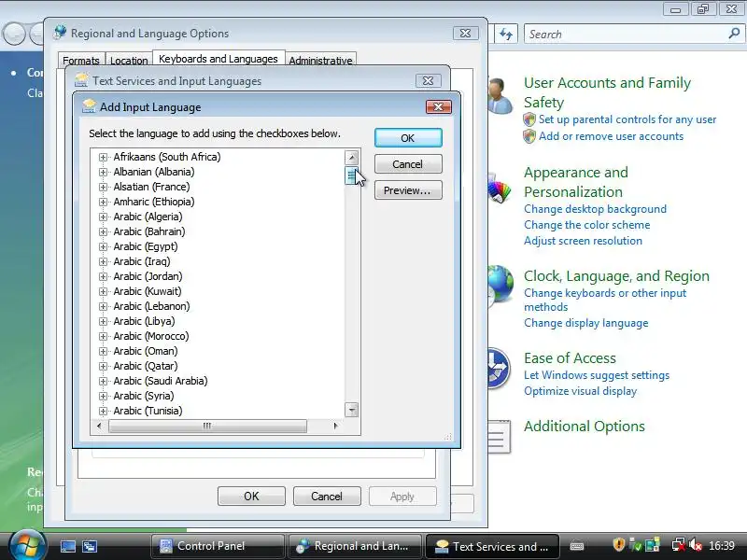
Task: Click the Ease of Access icon
Action: 500,368
